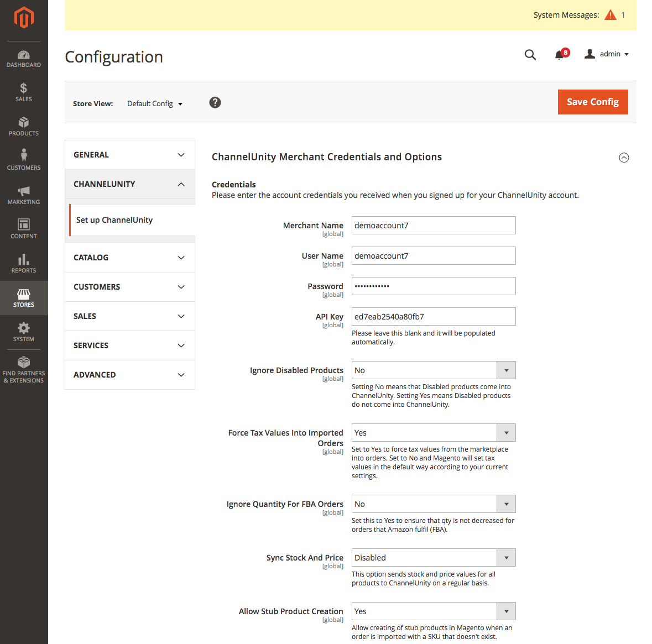Open the Store View Default Config switcher
This screenshot has height=644, width=652.
tap(155, 104)
